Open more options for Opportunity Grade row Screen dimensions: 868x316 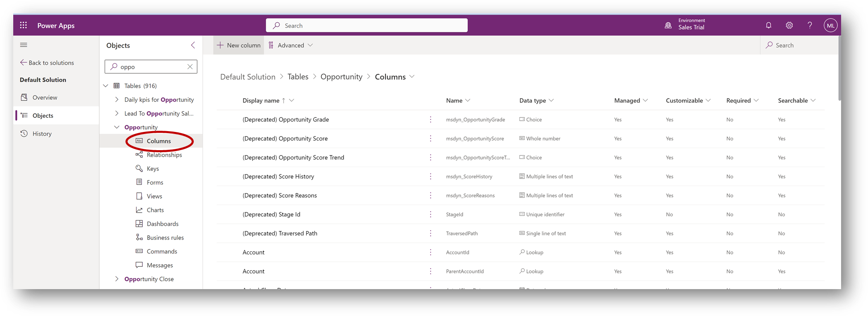pyautogui.click(x=430, y=120)
